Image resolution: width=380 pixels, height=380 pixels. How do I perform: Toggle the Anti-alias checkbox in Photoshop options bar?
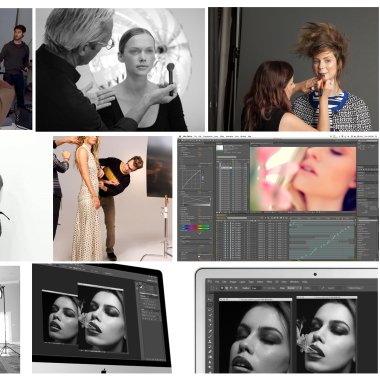[265, 288]
